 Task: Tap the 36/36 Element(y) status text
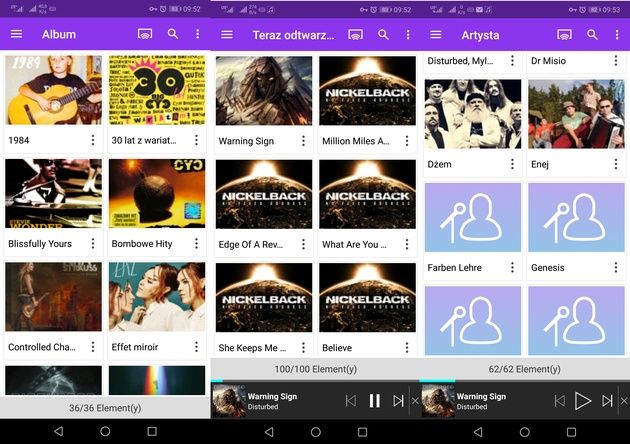[x=105, y=408]
